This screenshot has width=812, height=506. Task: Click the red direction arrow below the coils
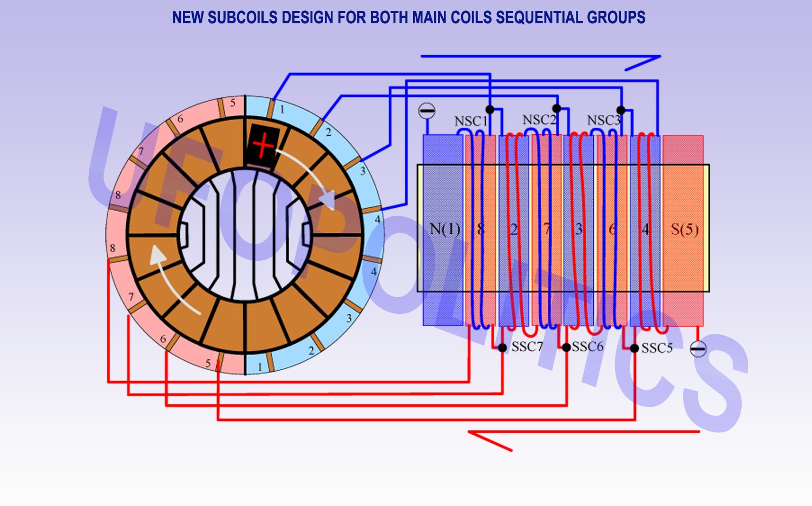click(584, 441)
